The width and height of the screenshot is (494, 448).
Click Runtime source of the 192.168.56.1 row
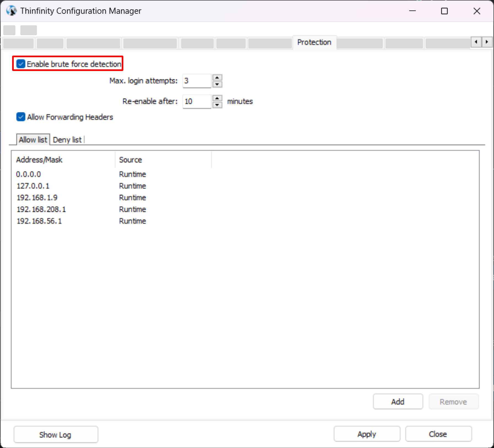point(132,221)
